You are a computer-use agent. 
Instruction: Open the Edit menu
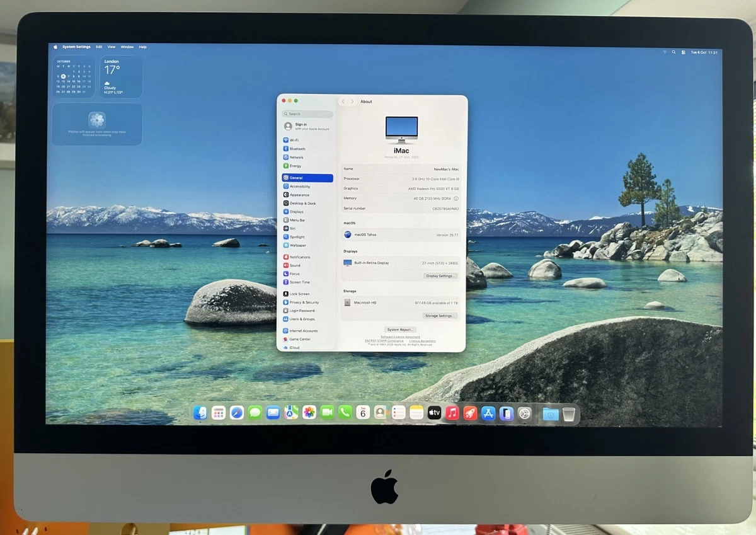pos(99,47)
